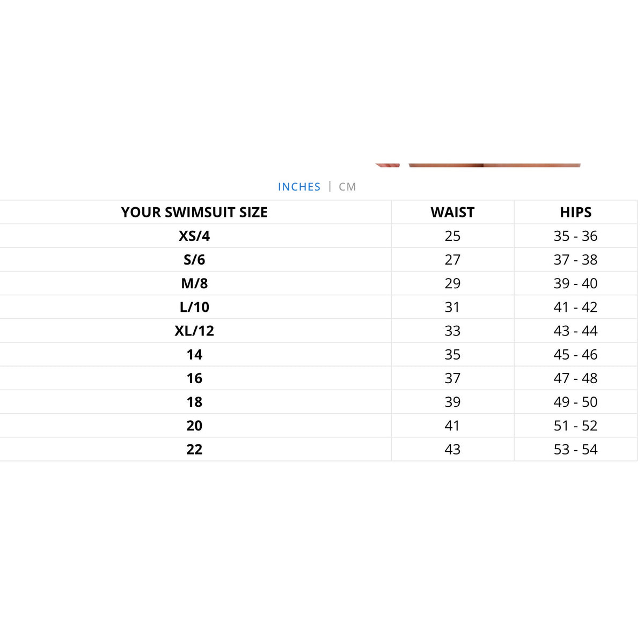
Task: Click the cropped product image strip
Action: 478,165
